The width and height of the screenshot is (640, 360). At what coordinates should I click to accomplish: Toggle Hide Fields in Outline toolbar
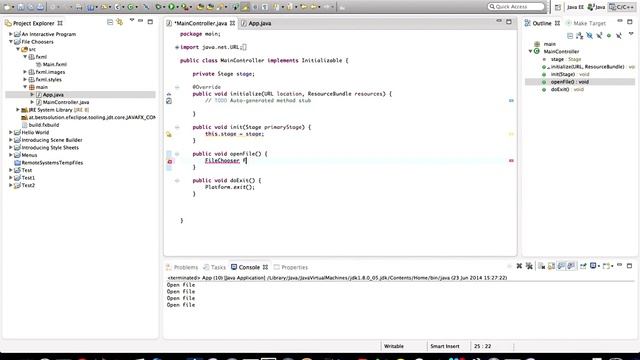[x=589, y=36]
